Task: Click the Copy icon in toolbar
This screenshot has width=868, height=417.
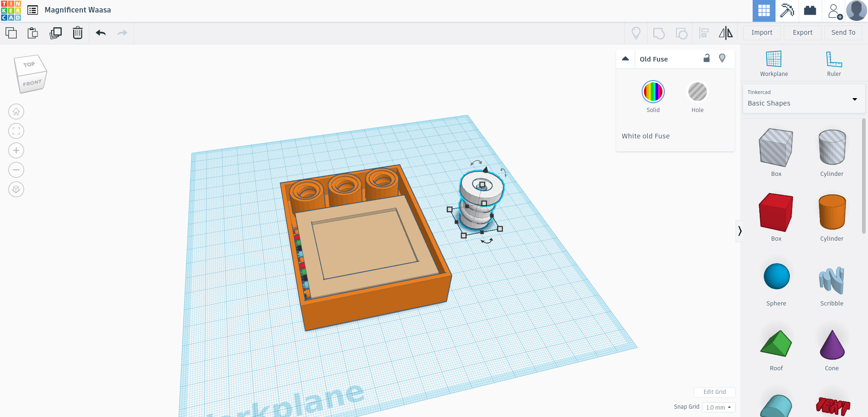Action: pyautogui.click(x=11, y=33)
